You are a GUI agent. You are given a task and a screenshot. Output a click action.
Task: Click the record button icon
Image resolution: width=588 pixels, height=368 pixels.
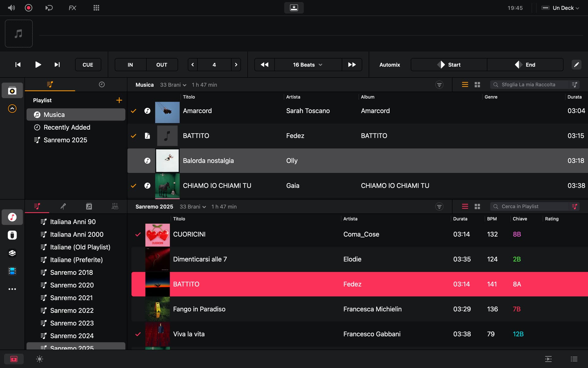28,8
